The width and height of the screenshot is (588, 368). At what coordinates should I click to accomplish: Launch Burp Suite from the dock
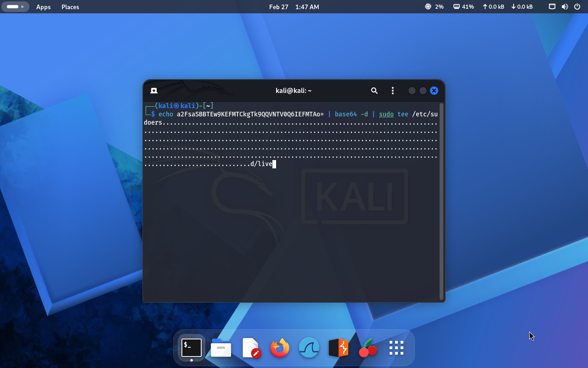click(x=339, y=348)
